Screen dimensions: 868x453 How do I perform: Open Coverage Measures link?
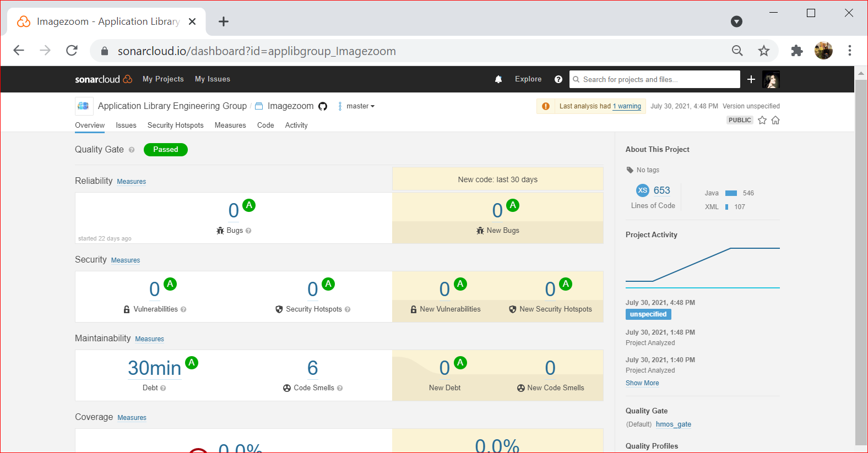[132, 418]
